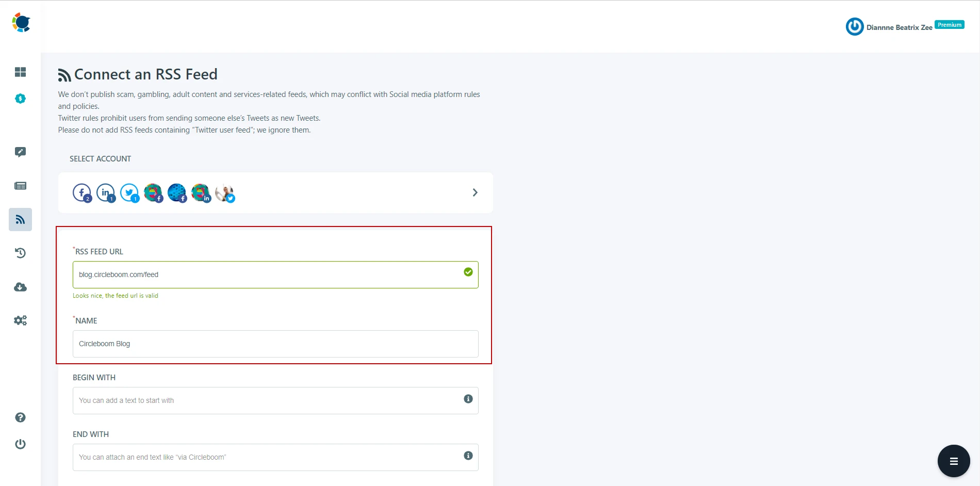
Task: Open the compose post sidebar icon
Action: coord(20,152)
